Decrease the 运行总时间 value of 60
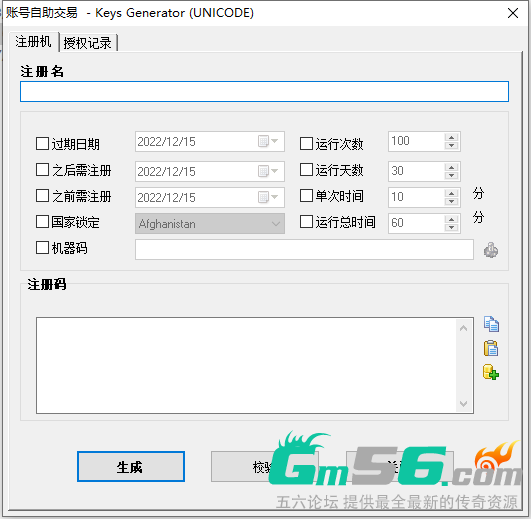This screenshot has height=519, width=531. (451, 228)
